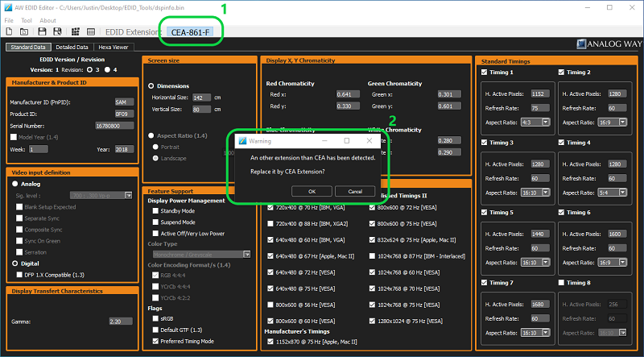This screenshot has height=357, width=644.
Task: Toggle the Timing 1 checkbox
Action: 485,73
